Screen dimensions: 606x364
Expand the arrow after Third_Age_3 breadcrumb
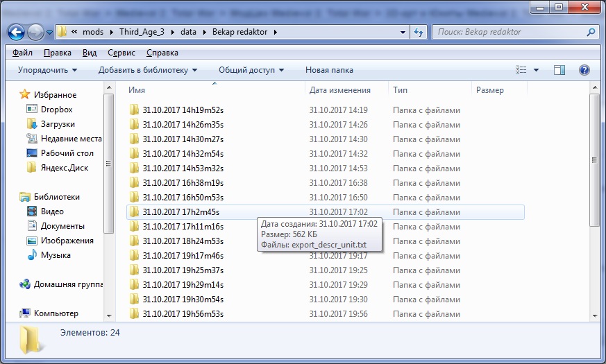coord(172,33)
